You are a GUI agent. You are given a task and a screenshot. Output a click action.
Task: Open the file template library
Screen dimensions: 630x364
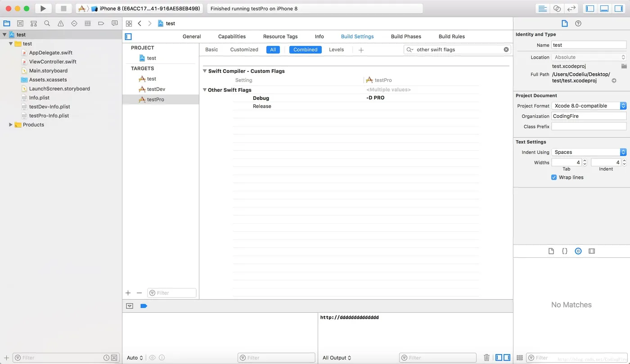pyautogui.click(x=551, y=251)
